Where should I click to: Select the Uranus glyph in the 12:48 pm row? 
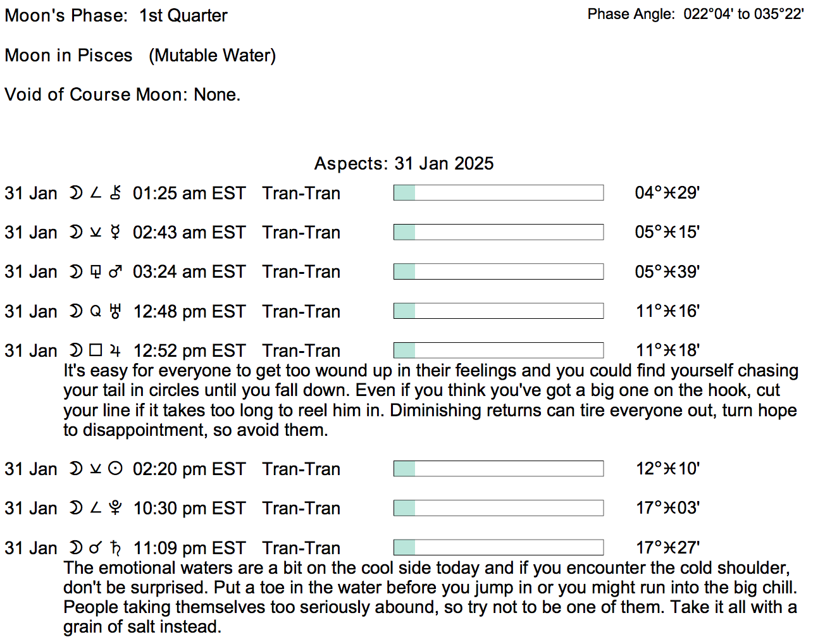[x=115, y=311]
